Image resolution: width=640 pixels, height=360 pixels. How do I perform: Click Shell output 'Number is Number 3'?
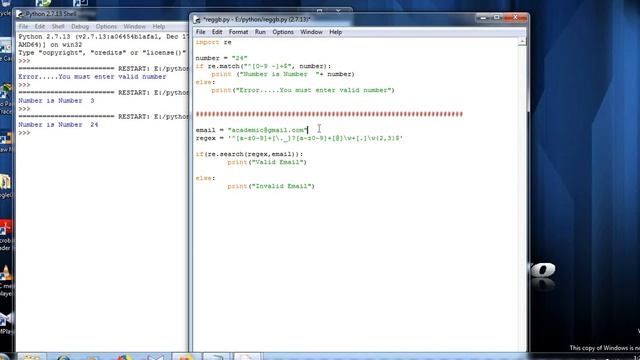click(56, 101)
